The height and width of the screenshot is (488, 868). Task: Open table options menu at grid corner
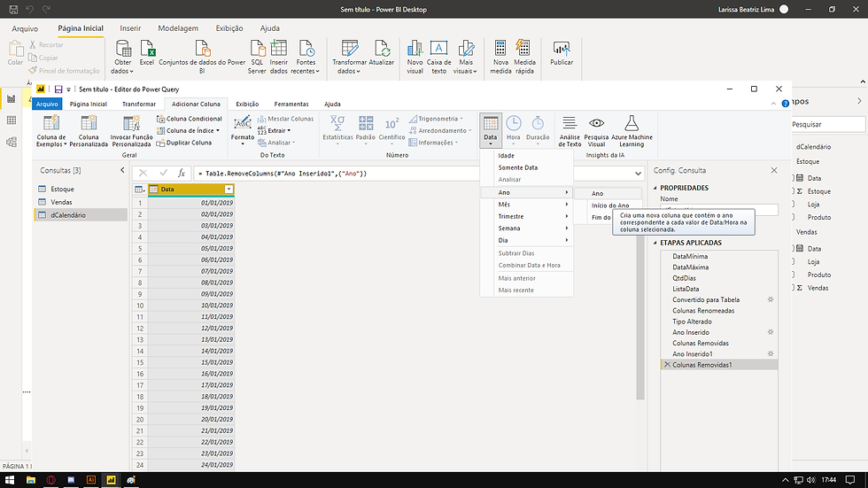(140, 190)
